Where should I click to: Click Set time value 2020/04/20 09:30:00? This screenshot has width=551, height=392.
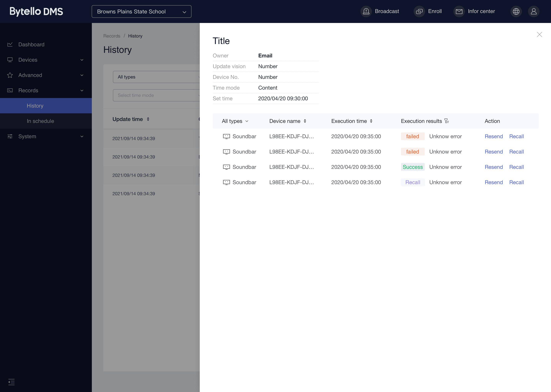(283, 99)
